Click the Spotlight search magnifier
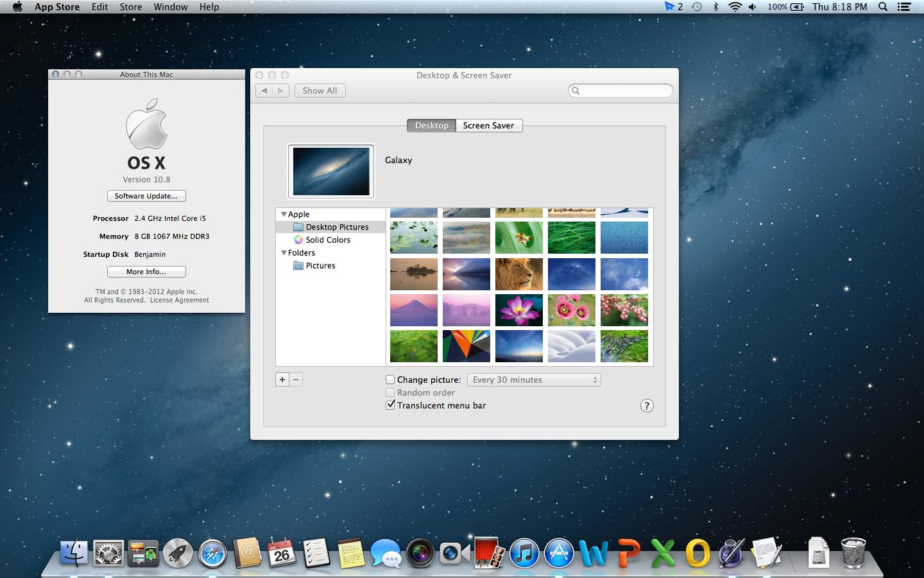This screenshot has height=578, width=924. 883,7
